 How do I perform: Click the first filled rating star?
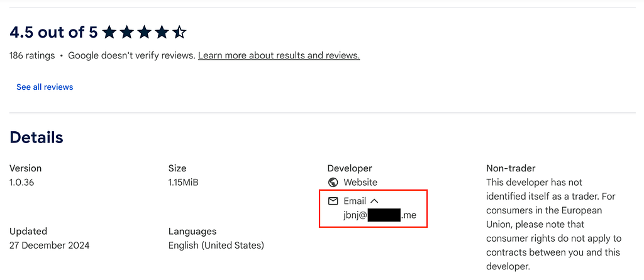click(109, 32)
